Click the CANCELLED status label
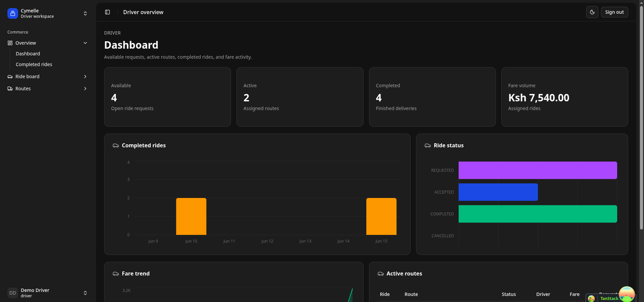The width and height of the screenshot is (644, 302). [x=443, y=236]
